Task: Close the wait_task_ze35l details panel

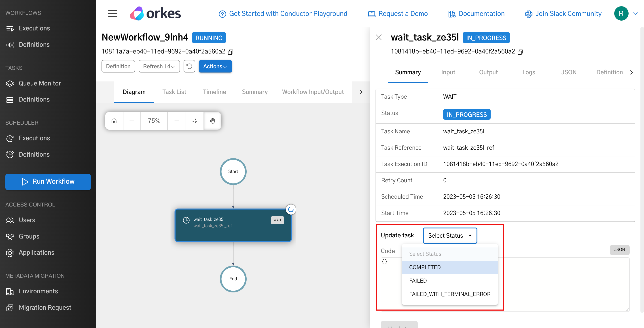Action: click(x=379, y=37)
